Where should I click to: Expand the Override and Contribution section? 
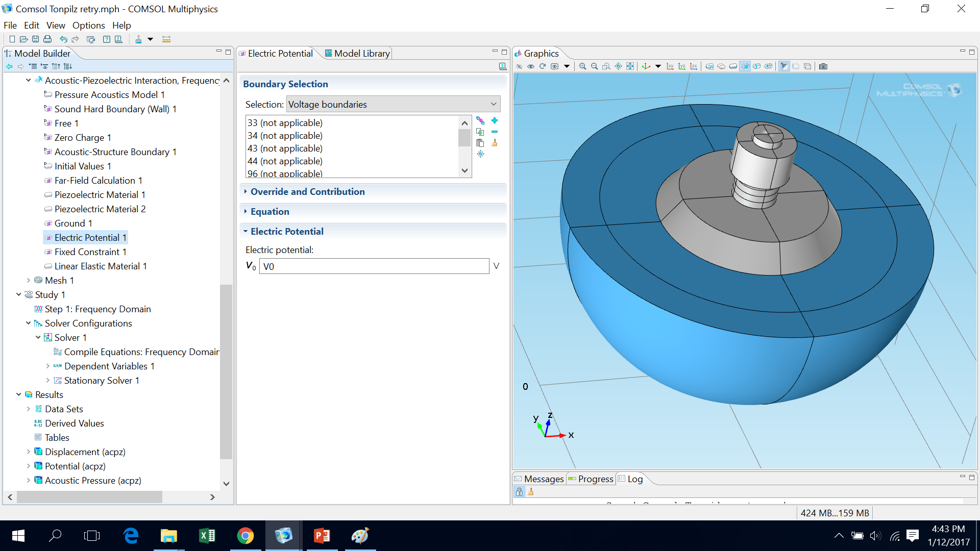(x=307, y=192)
